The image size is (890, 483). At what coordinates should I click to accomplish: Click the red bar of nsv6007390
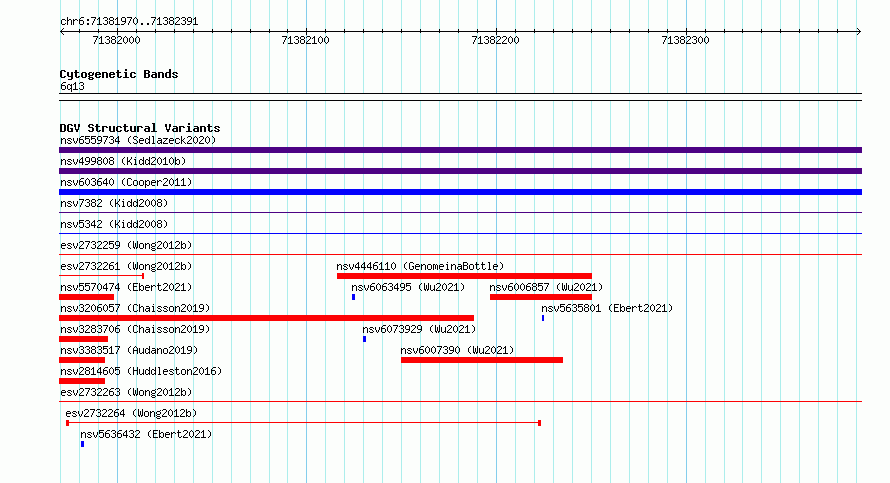(482, 360)
